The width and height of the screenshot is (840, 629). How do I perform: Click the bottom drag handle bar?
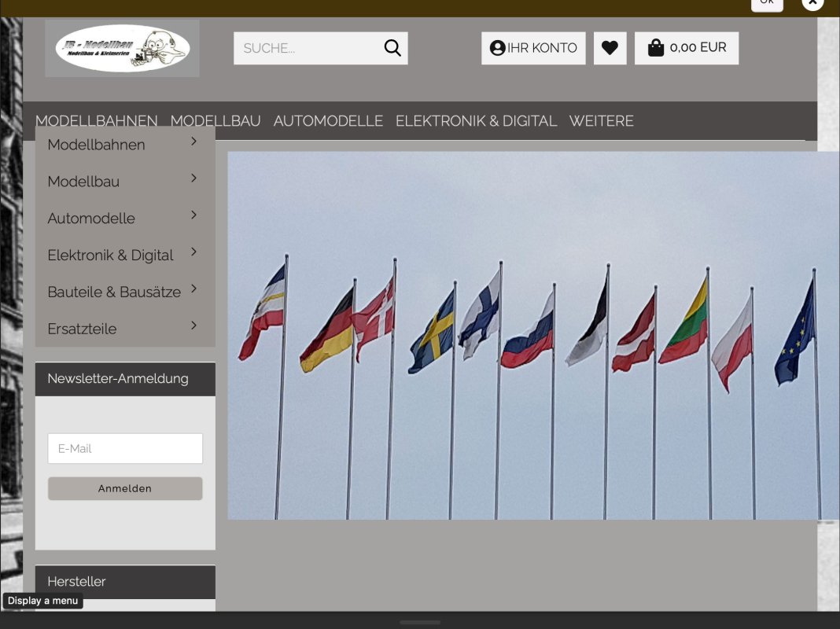tap(420, 622)
